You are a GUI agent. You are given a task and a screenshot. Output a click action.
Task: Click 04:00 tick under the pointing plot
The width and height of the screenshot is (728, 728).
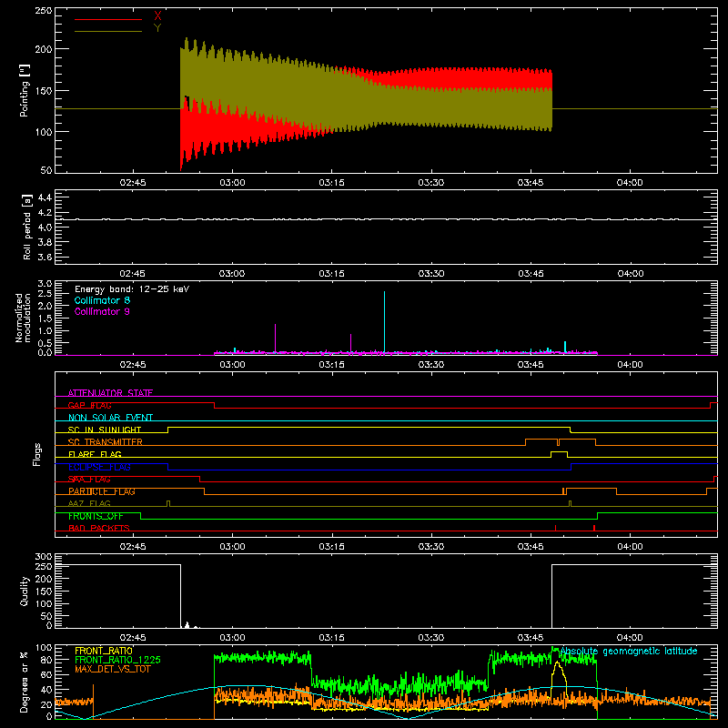click(x=630, y=183)
